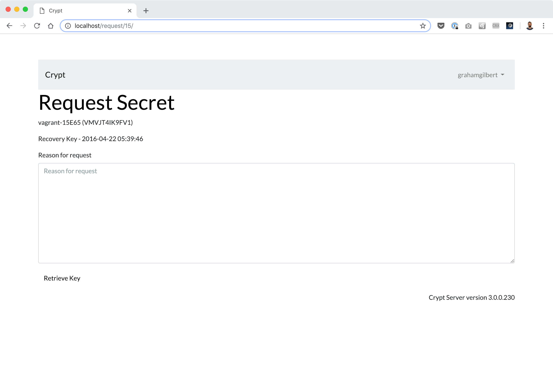
Task: Click the CRX extension icon
Action: tap(496, 26)
